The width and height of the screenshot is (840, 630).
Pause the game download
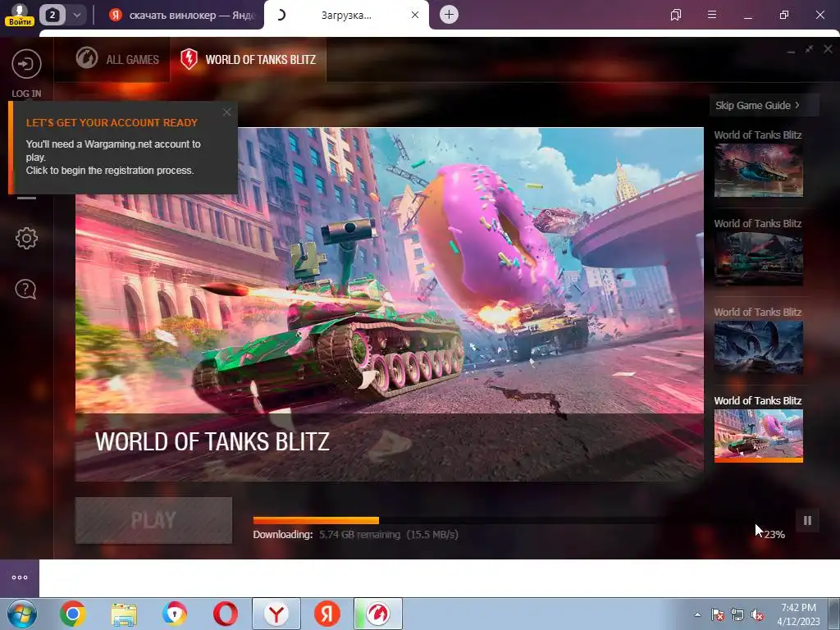(x=807, y=521)
